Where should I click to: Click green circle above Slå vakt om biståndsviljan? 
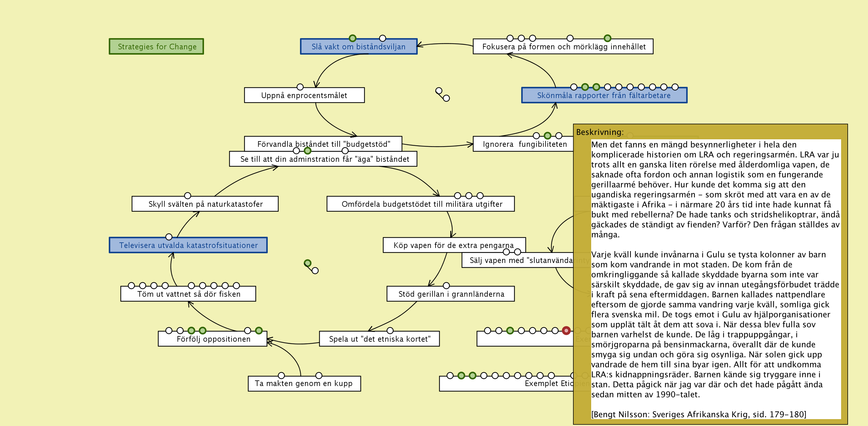pos(352,38)
